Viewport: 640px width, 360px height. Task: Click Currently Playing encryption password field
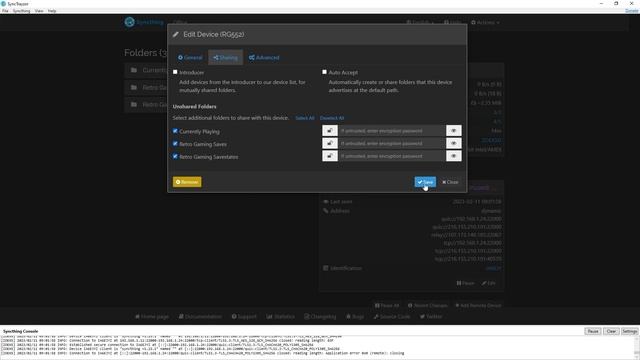392,131
